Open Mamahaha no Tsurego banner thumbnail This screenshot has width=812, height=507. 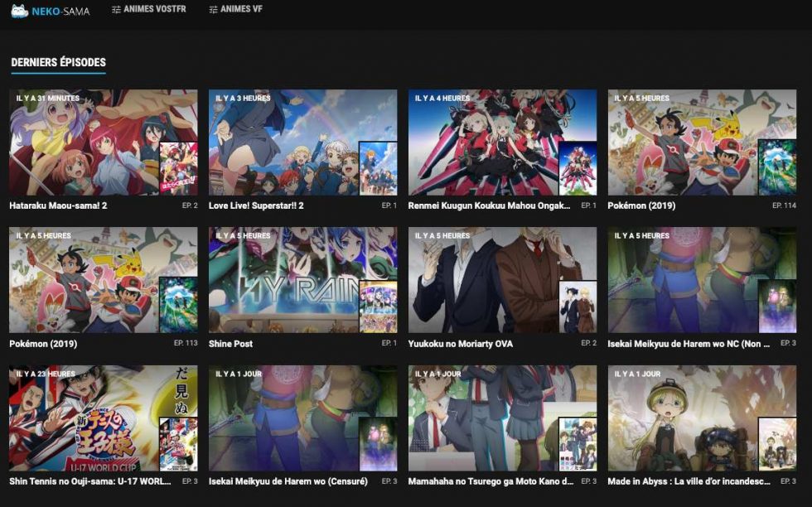coord(502,418)
